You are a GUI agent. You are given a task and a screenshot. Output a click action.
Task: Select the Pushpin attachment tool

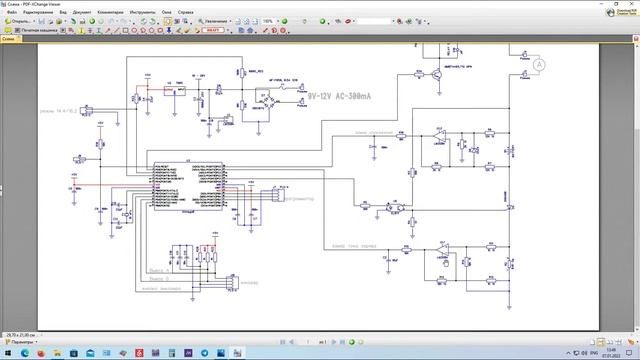point(169,30)
